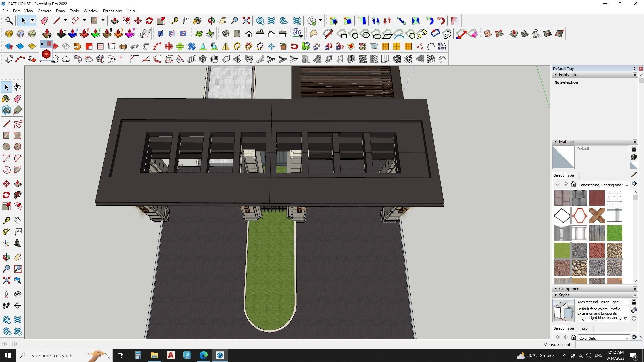Click the Architectural Design Style thumbnail
Viewport: 644px width, 362px height.
point(563,310)
